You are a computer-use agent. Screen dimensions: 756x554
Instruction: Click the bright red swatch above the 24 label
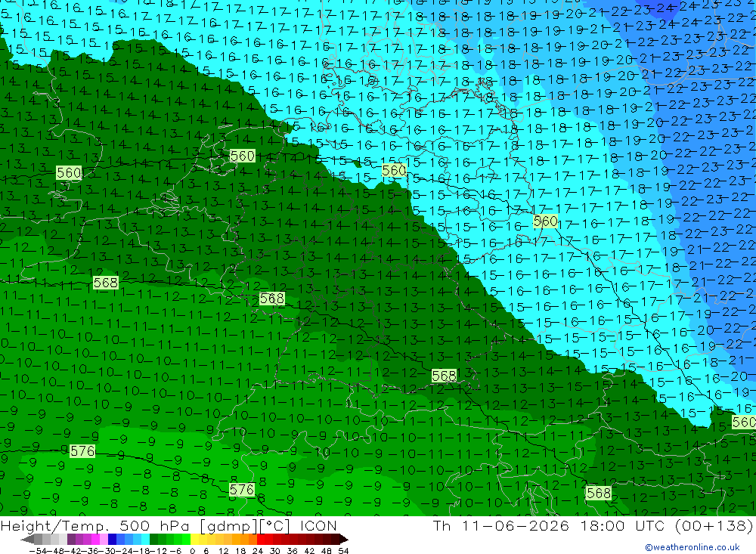click(x=262, y=540)
